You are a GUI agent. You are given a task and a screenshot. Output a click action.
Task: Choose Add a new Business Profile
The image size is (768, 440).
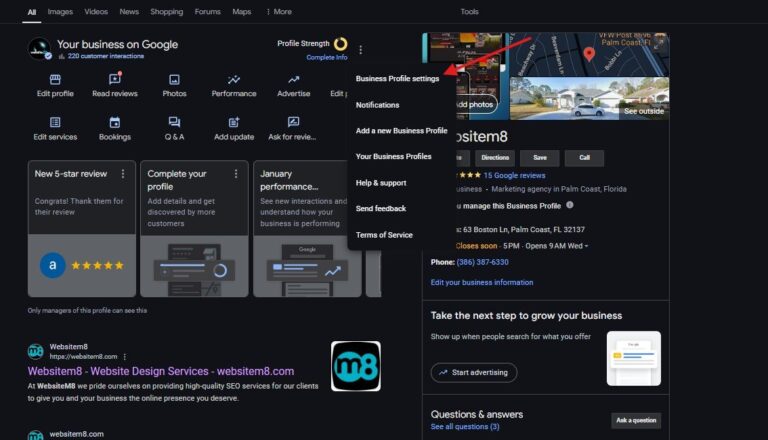(401, 131)
